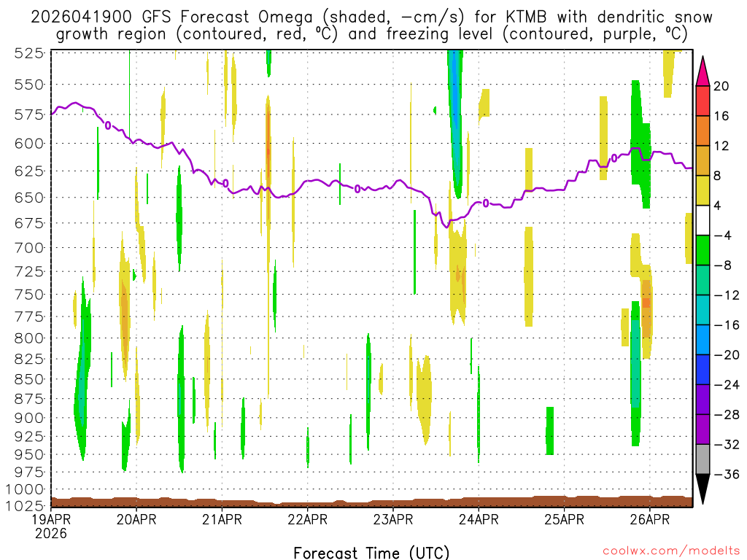The image size is (747, 560).
Task: Click the magenta upward arrow atop the colorbar
Action: (x=703, y=71)
